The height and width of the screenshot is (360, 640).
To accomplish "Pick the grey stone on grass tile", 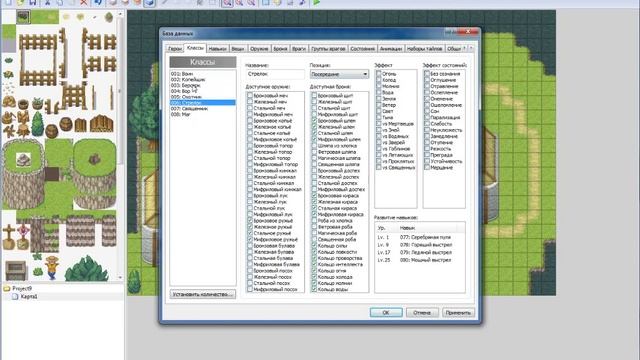I will (23, 159).
